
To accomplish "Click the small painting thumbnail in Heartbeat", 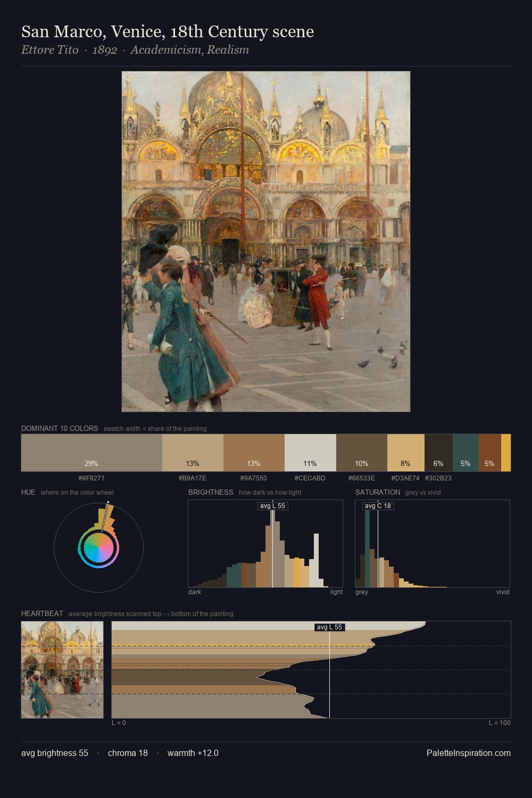I will 62,670.
